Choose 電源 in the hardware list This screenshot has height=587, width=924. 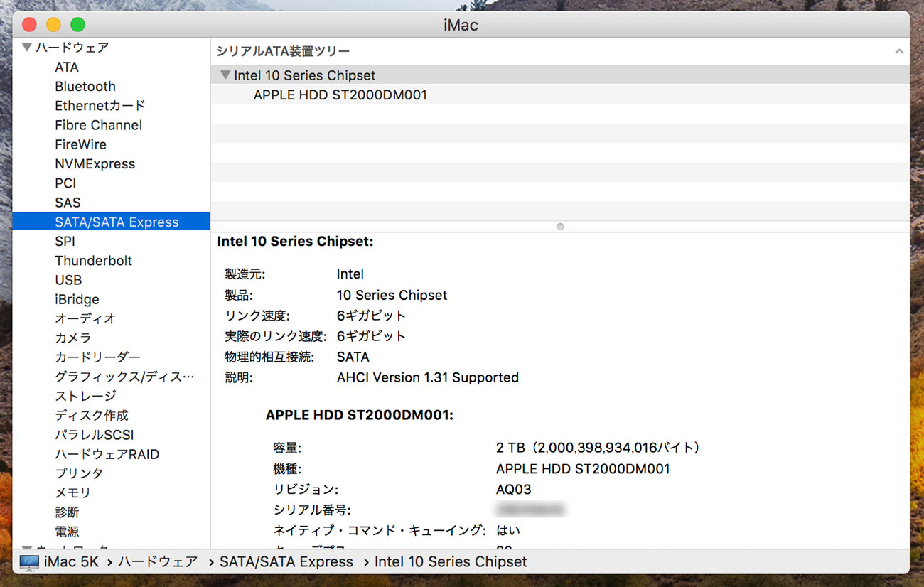click(x=67, y=532)
